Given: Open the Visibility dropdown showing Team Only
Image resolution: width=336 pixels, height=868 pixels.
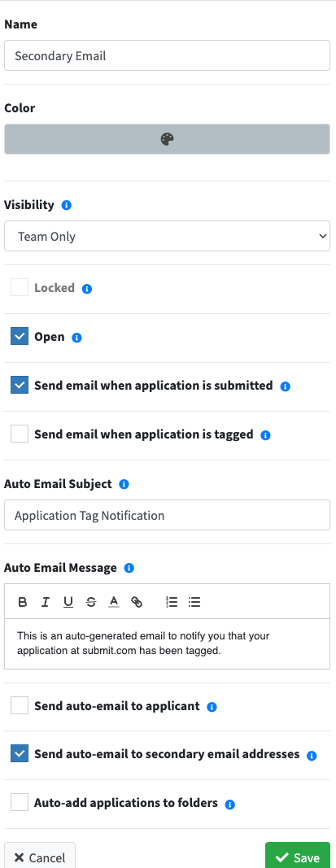Looking at the screenshot, I should pos(167,237).
